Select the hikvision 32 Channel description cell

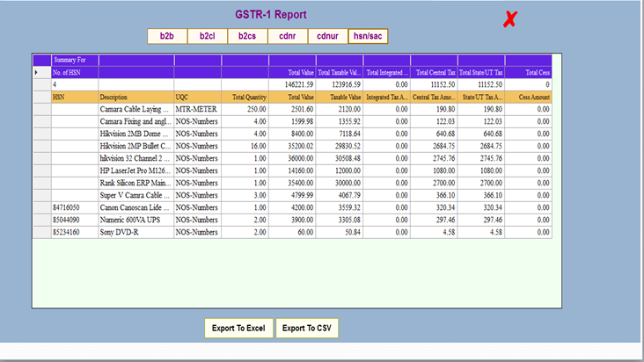coord(136,159)
